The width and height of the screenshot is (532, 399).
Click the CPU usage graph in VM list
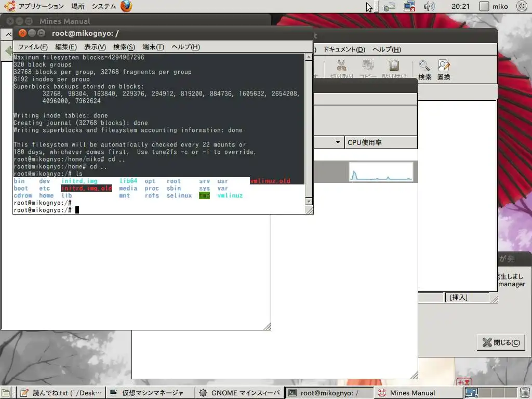pyautogui.click(x=381, y=171)
